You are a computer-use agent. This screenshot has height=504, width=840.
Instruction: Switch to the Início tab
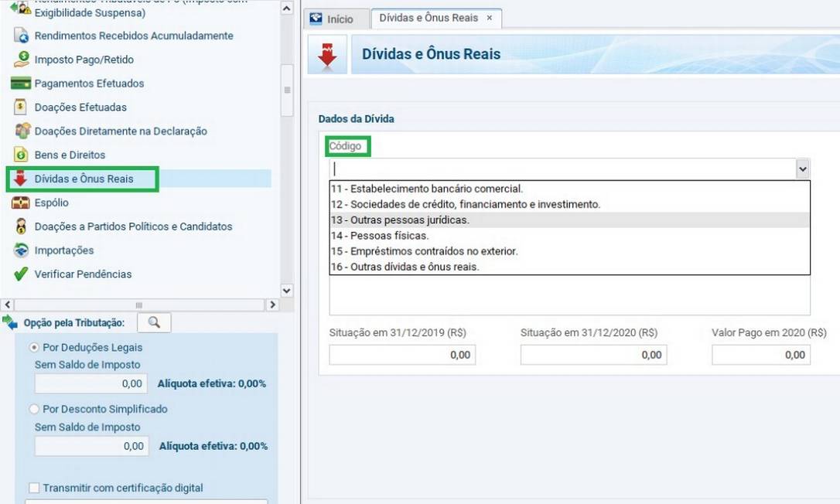click(x=331, y=19)
